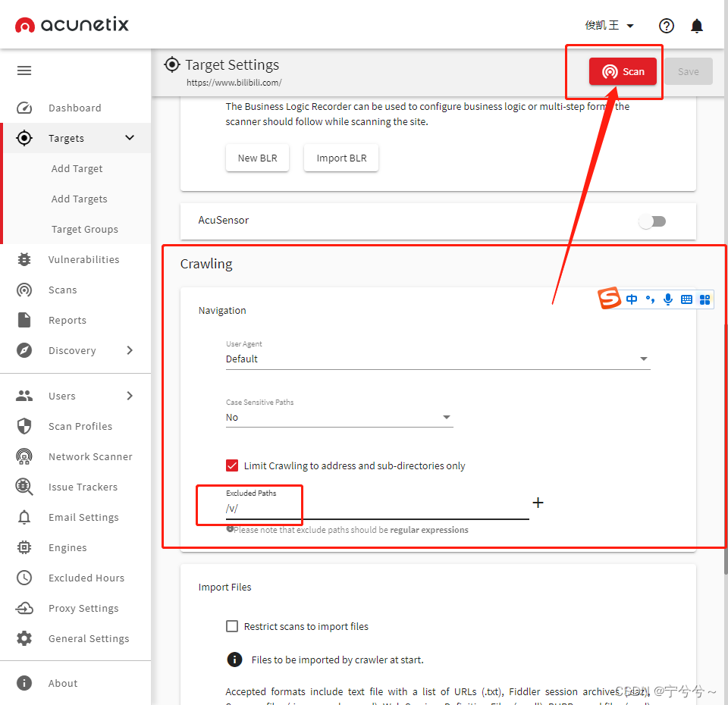Expand the Users submenu chevron
The width and height of the screenshot is (728, 705).
click(130, 396)
